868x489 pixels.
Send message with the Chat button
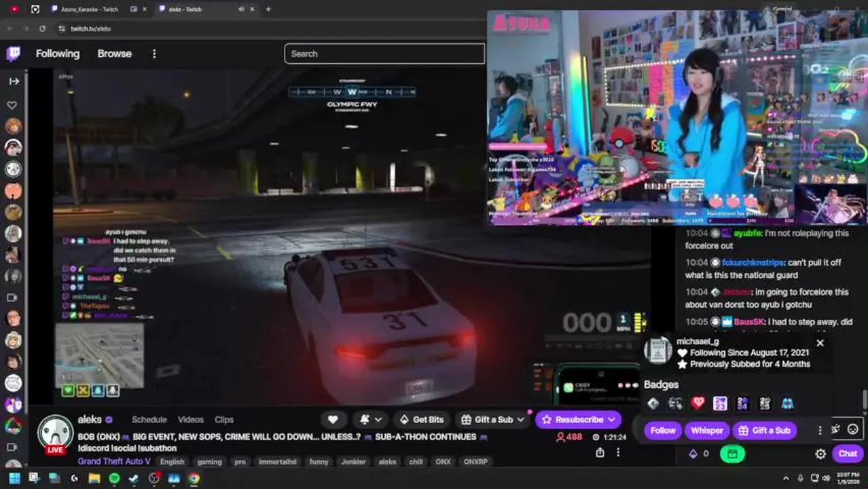tap(848, 454)
